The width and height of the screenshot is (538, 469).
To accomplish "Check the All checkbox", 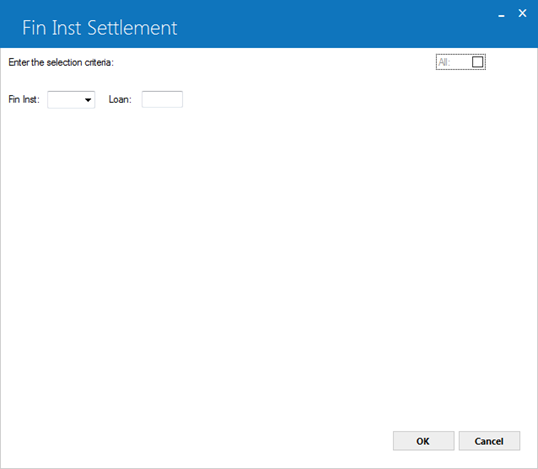I will 477,62.
